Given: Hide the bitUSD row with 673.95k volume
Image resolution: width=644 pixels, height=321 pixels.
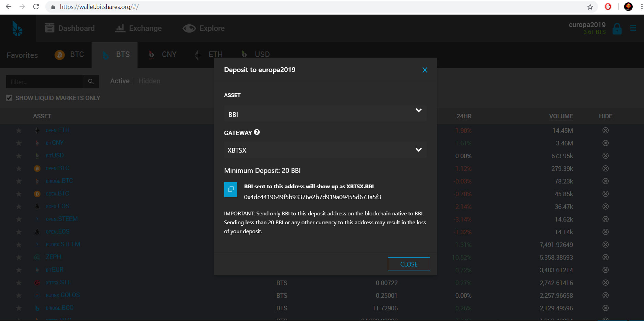Looking at the screenshot, I should 606,156.
